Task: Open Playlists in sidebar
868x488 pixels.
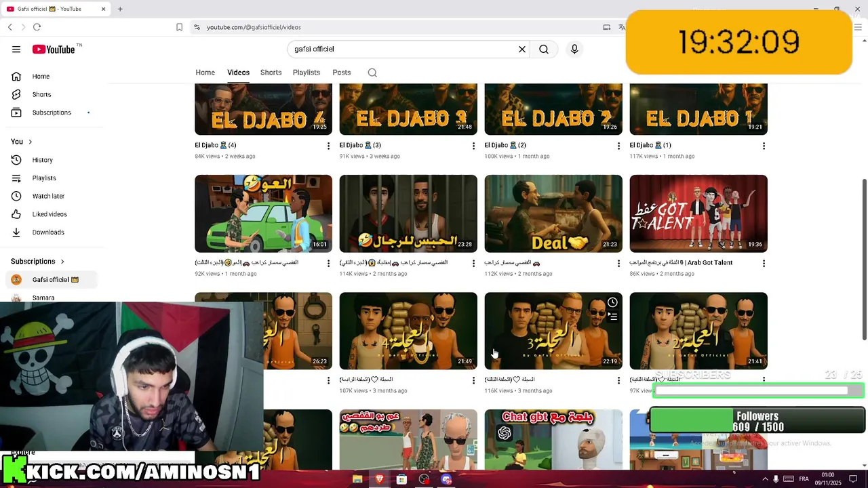Action: tap(52, 178)
